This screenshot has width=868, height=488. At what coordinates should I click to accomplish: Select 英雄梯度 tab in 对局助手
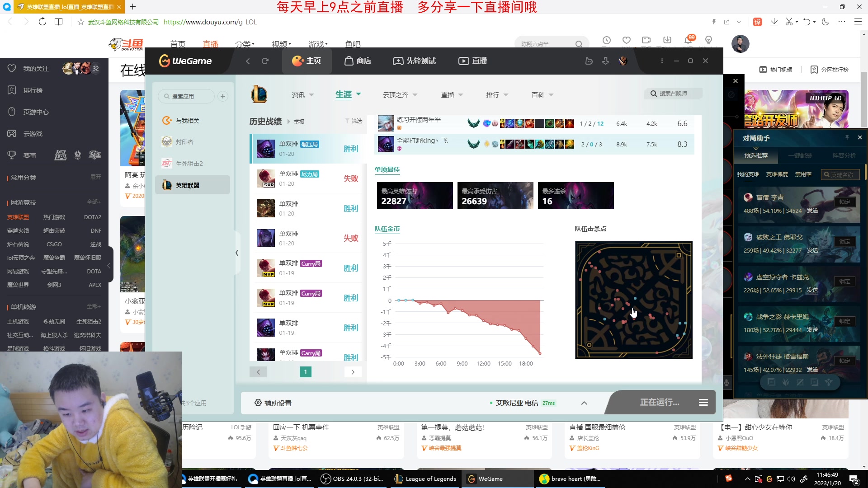coord(777,174)
